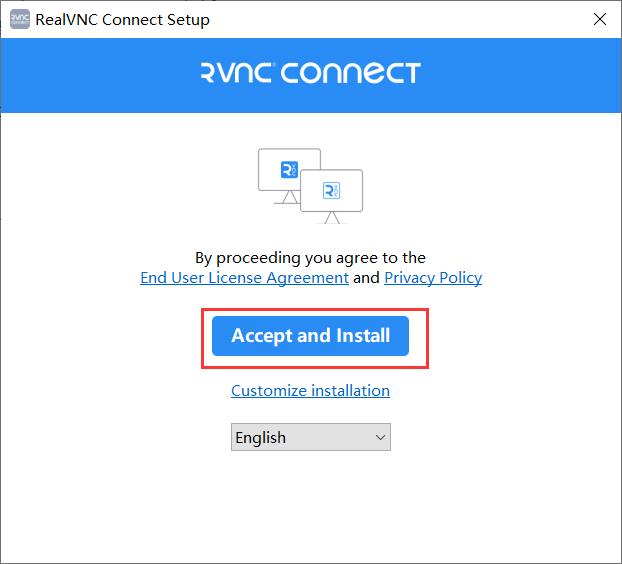
Task: Open the English language dropdown
Action: tap(311, 437)
